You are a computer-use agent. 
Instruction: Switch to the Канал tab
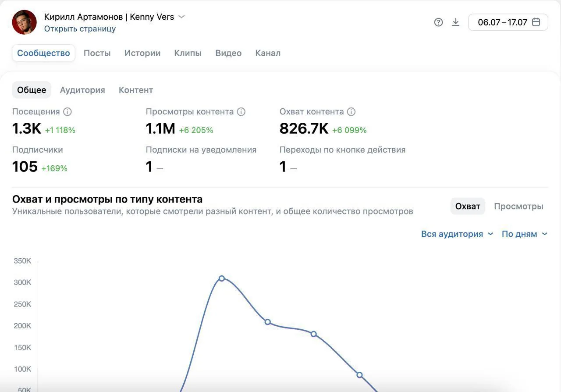click(268, 53)
